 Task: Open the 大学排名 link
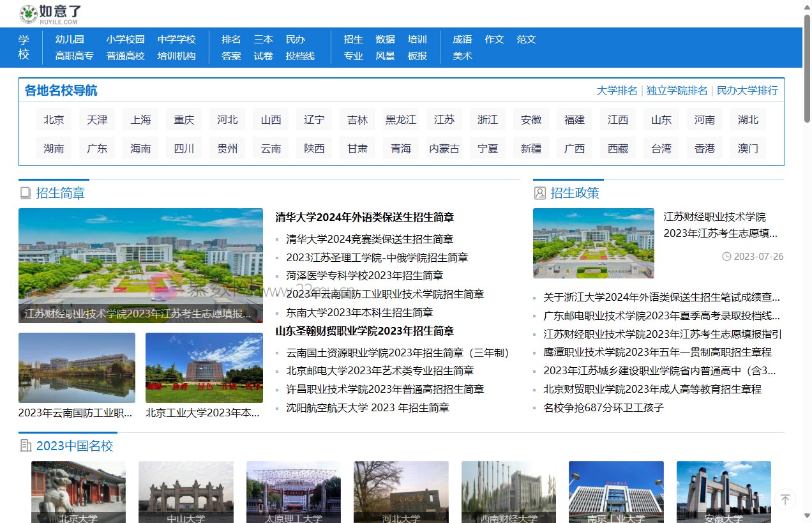tap(617, 91)
